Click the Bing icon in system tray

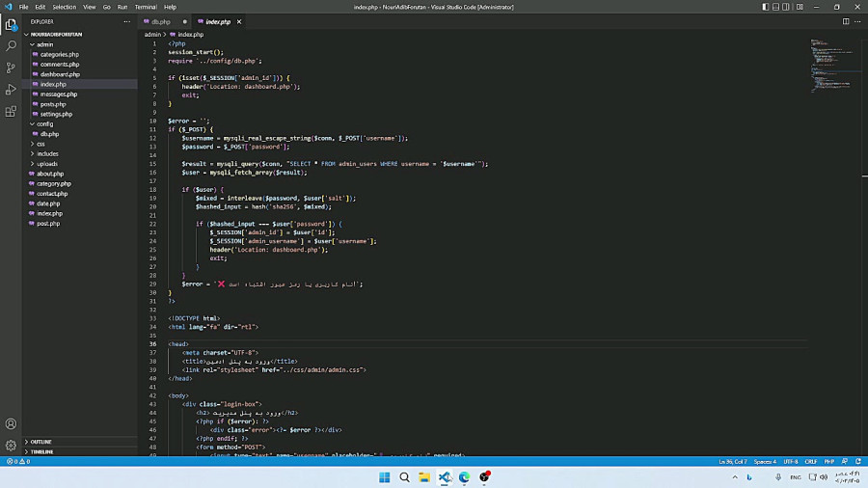pyautogui.click(x=749, y=477)
